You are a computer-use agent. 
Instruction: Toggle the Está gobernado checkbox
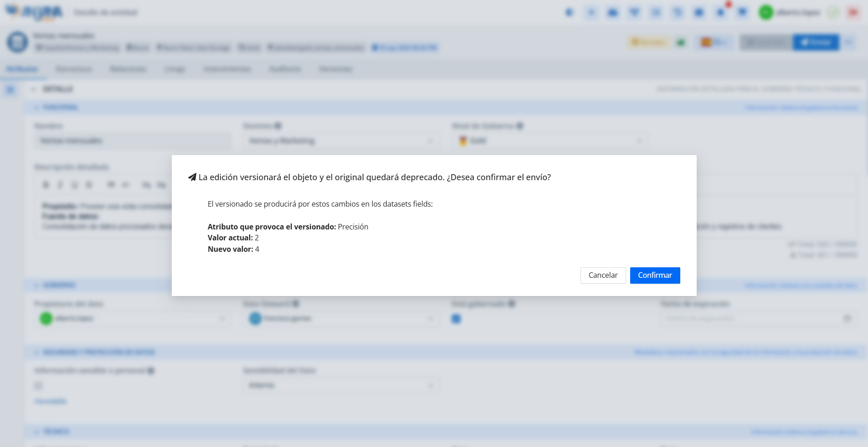point(456,319)
